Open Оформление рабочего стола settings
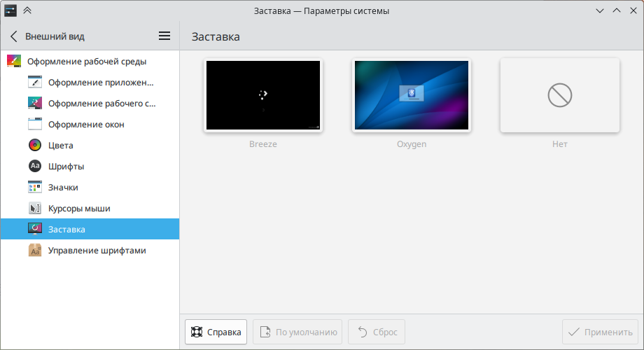The height and width of the screenshot is (350, 644). [x=90, y=103]
